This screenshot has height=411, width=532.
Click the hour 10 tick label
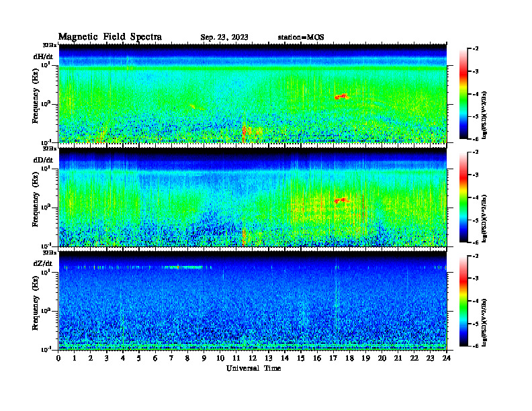tap(220, 358)
